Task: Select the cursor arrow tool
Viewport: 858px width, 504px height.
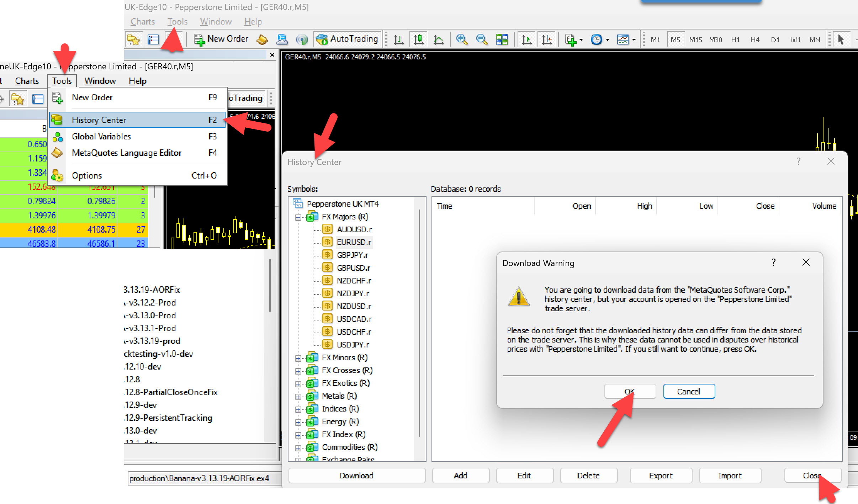Action: (x=841, y=39)
